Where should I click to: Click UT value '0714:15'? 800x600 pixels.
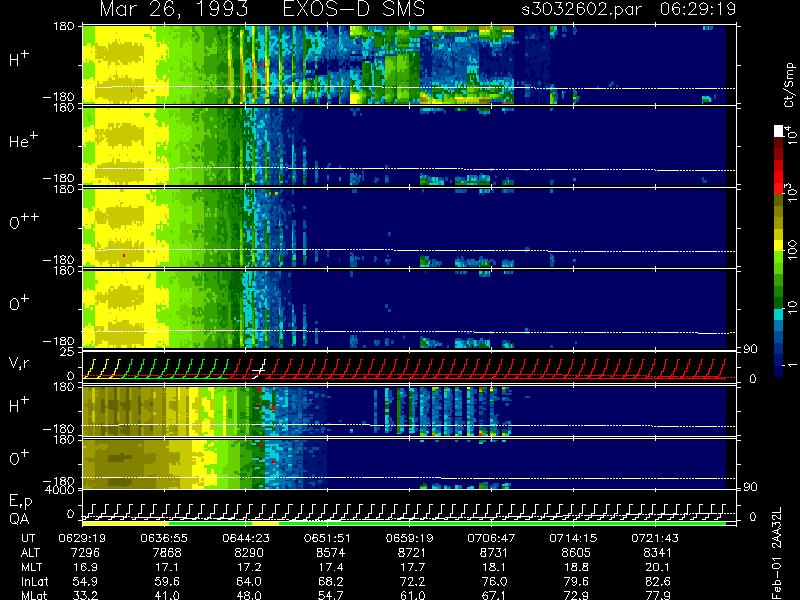click(573, 538)
